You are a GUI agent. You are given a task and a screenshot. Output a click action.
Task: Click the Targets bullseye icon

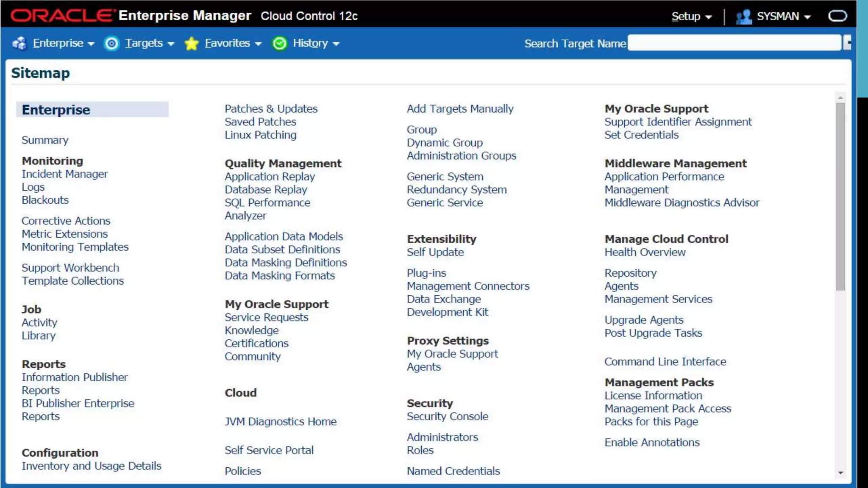[x=112, y=43]
